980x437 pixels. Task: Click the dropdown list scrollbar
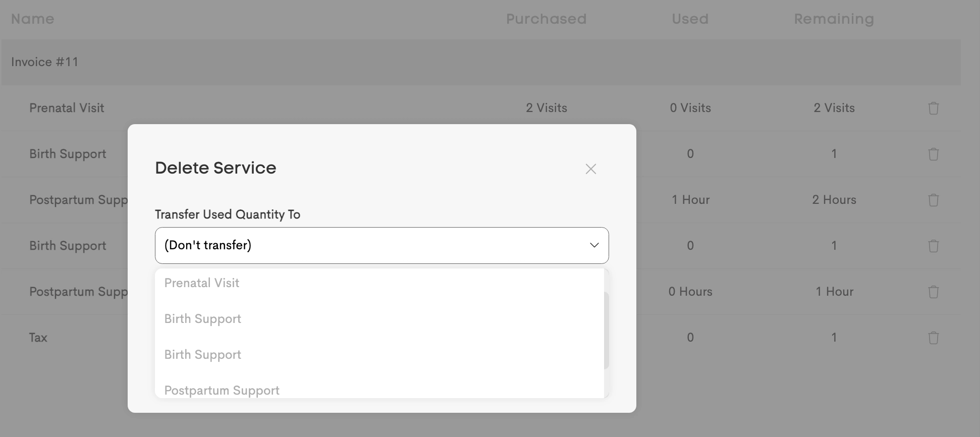pyautogui.click(x=607, y=331)
